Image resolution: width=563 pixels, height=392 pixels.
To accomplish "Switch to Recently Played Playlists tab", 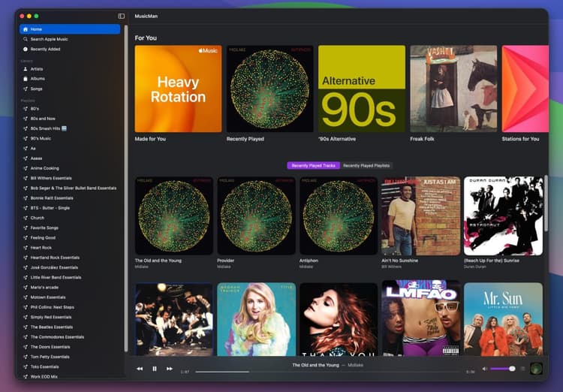I will tap(366, 166).
